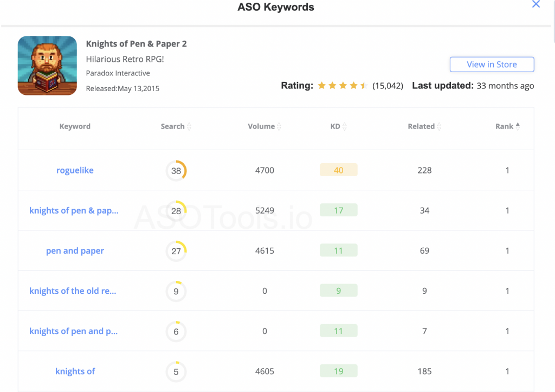555x392 pixels.
Task: Click the Rank column header label
Action: click(x=505, y=126)
